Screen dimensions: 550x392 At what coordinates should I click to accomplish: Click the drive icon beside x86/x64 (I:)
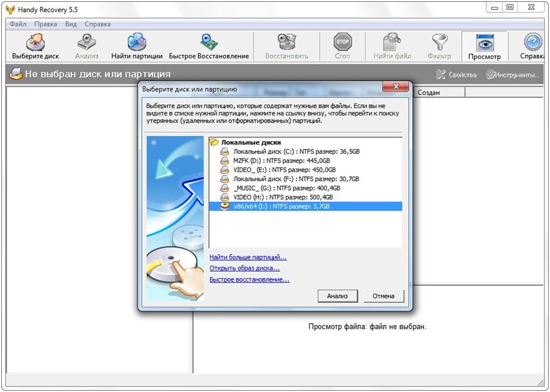(225, 206)
